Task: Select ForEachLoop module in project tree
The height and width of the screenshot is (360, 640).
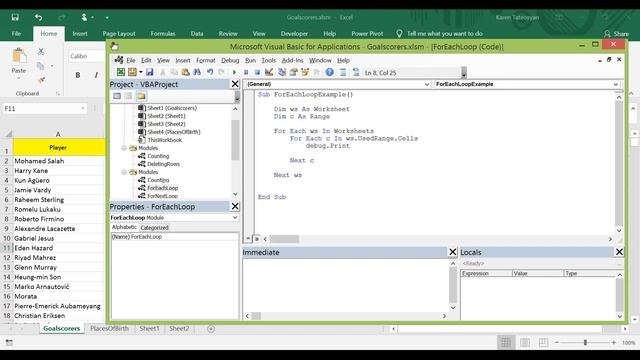Action: (162, 188)
